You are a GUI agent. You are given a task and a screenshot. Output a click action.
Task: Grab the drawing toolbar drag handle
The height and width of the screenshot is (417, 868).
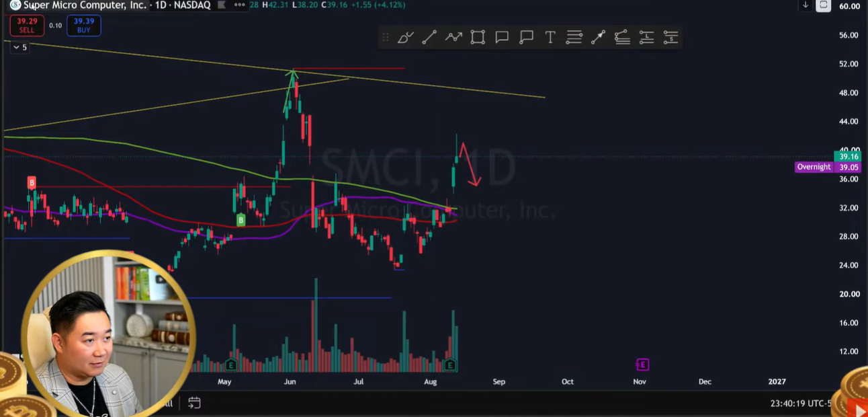385,38
